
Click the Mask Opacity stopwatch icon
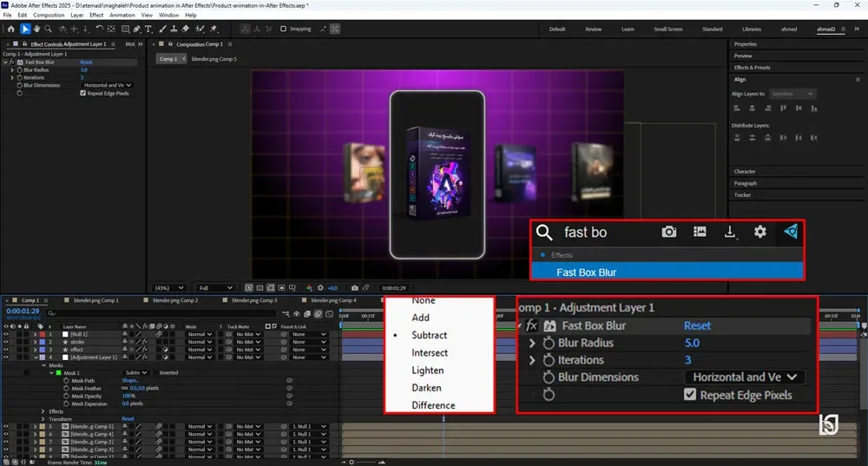67,397
